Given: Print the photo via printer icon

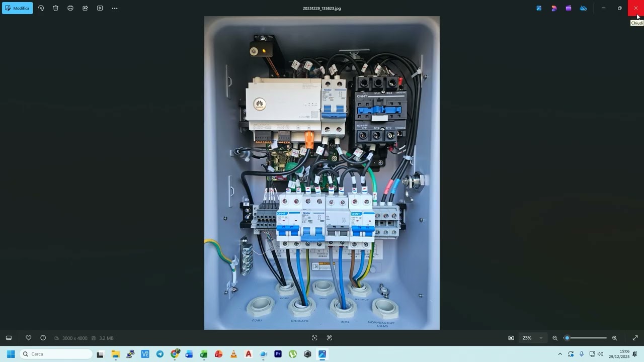Looking at the screenshot, I should click(70, 8).
